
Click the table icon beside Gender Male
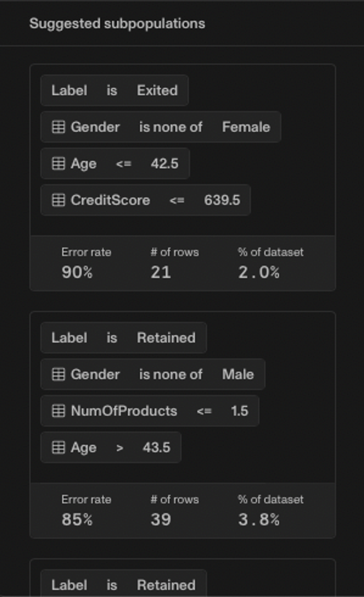(58, 374)
